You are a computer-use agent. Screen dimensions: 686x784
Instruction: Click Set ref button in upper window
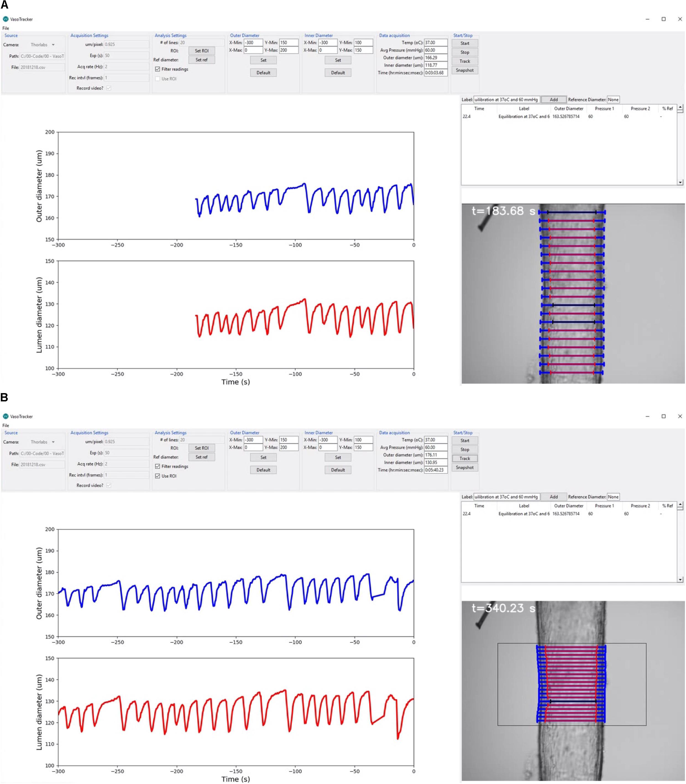point(202,60)
